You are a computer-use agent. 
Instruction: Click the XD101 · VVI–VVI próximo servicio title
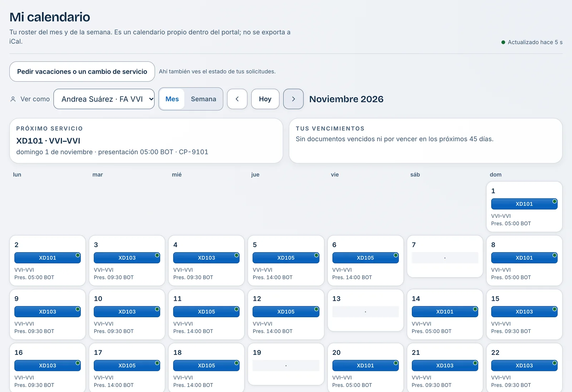click(48, 141)
